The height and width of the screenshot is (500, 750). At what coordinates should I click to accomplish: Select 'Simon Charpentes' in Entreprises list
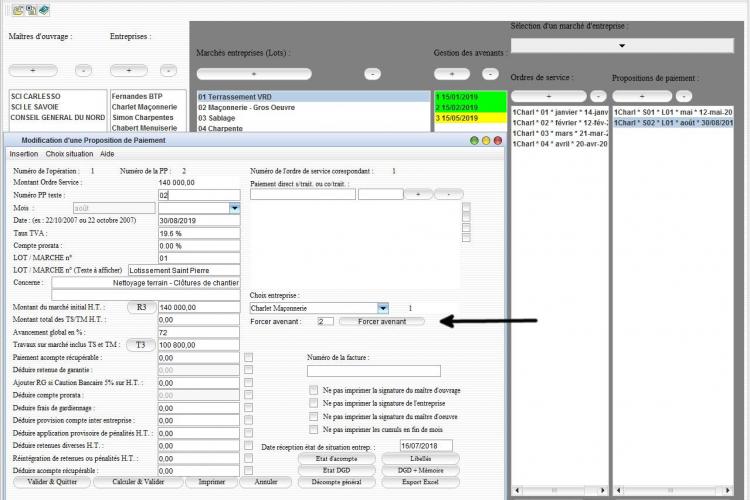[148, 117]
